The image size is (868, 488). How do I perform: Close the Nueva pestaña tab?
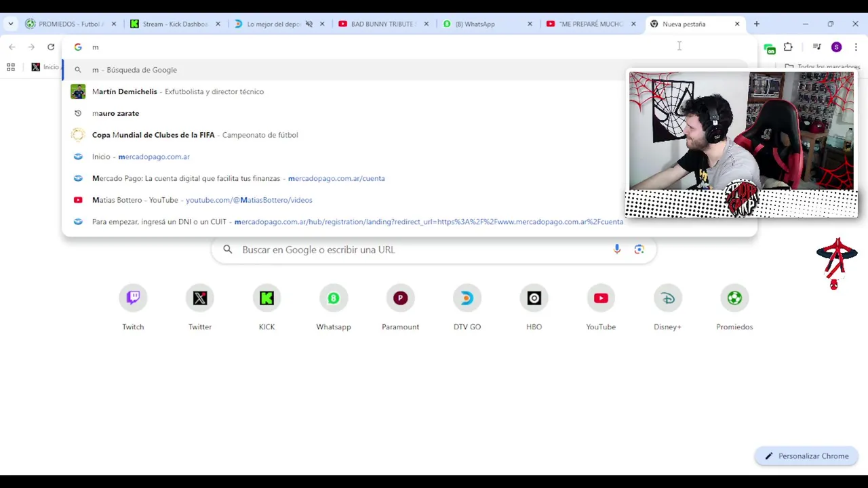(737, 24)
